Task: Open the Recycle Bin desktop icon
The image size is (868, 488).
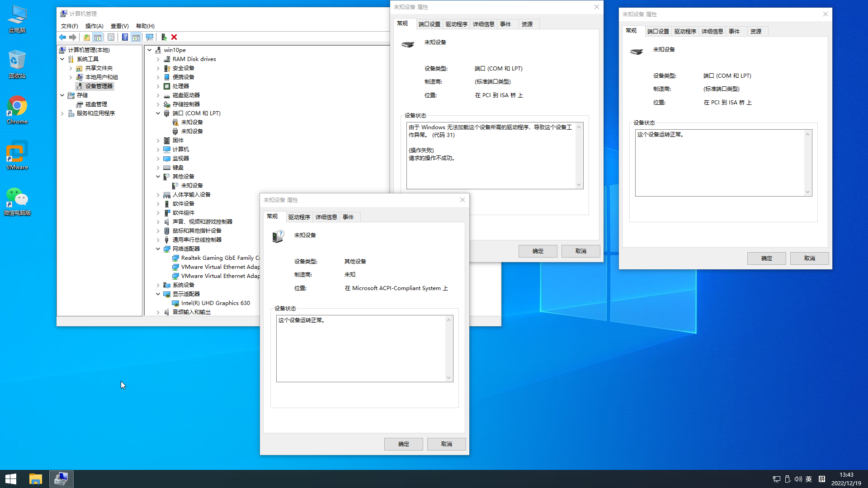Action: (x=17, y=65)
